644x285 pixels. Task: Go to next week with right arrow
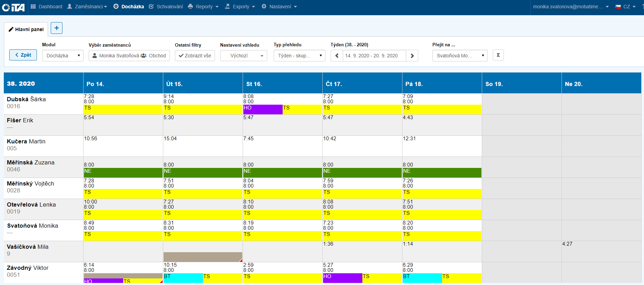pyautogui.click(x=412, y=56)
